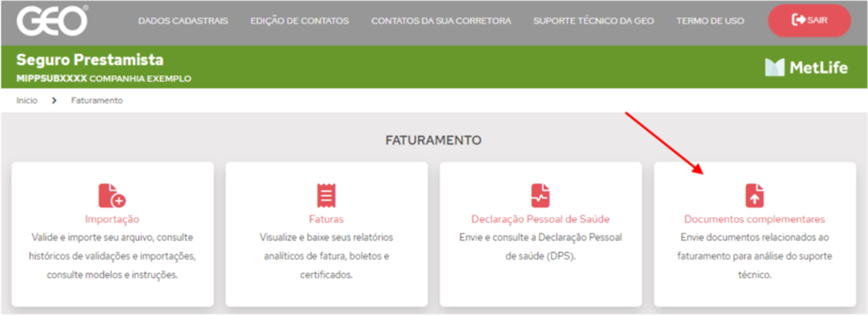Click the DPS card description text

[x=540, y=246]
